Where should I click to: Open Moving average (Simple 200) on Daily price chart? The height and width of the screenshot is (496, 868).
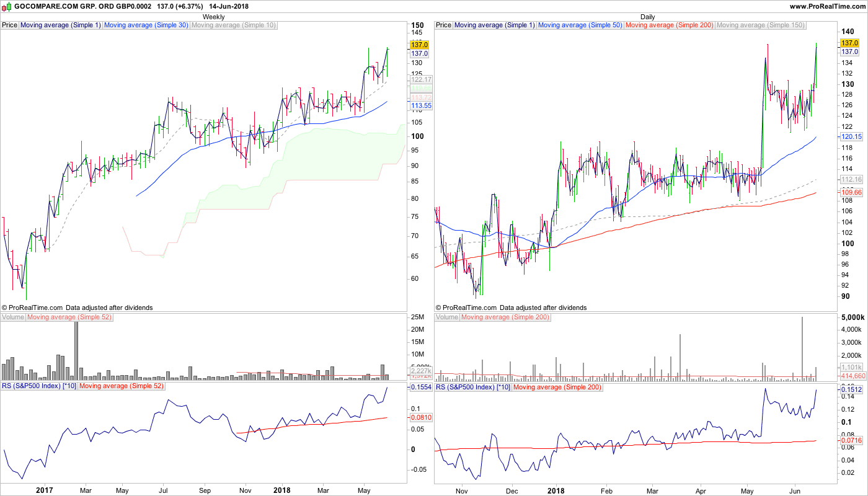coord(670,25)
